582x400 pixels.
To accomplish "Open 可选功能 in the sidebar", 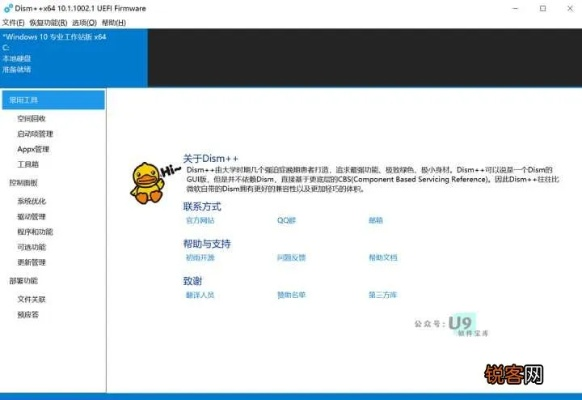I will [x=31, y=247].
